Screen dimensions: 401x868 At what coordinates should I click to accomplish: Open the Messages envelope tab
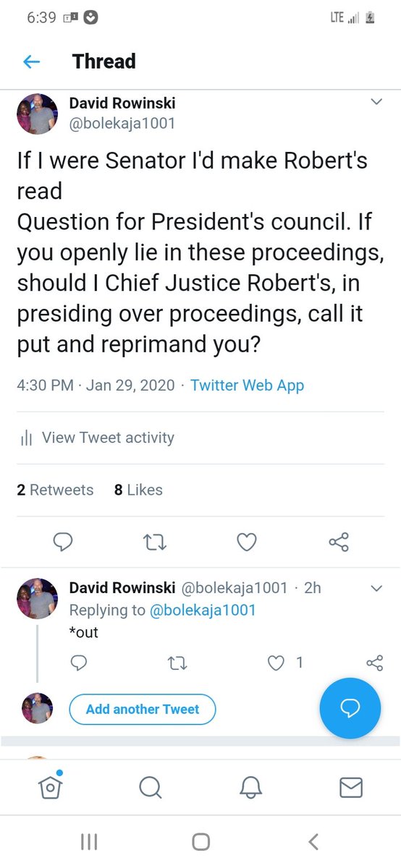click(351, 787)
